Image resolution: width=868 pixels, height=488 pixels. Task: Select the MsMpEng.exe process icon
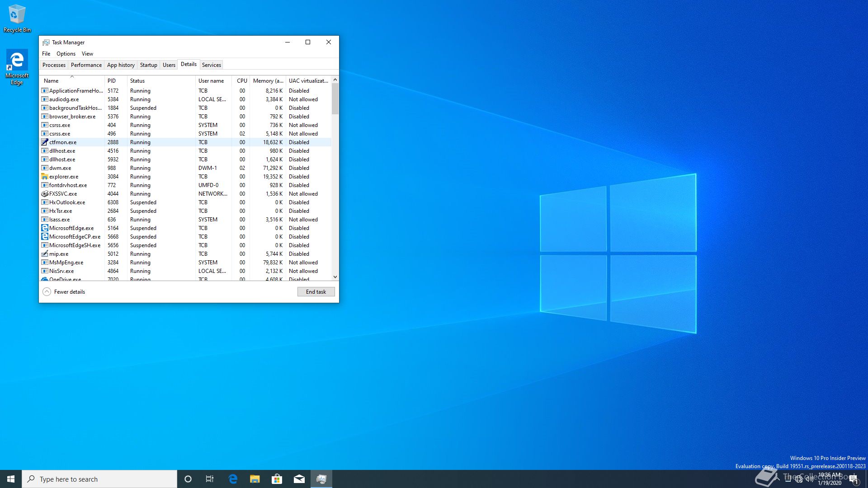[x=45, y=262]
